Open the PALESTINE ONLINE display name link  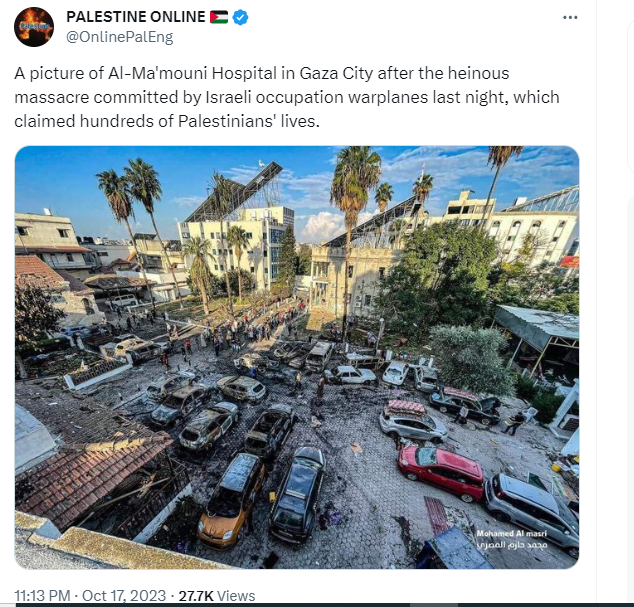click(135, 17)
